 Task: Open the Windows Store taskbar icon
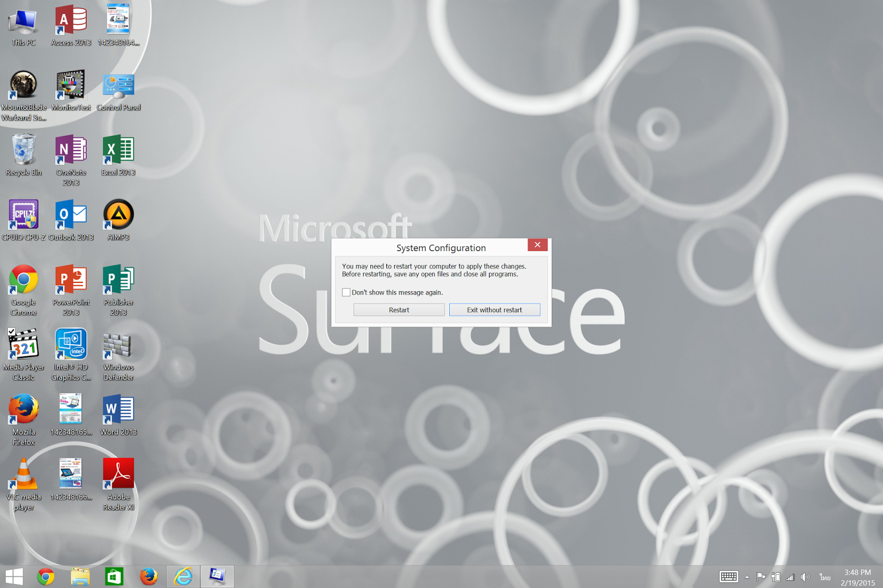114,577
